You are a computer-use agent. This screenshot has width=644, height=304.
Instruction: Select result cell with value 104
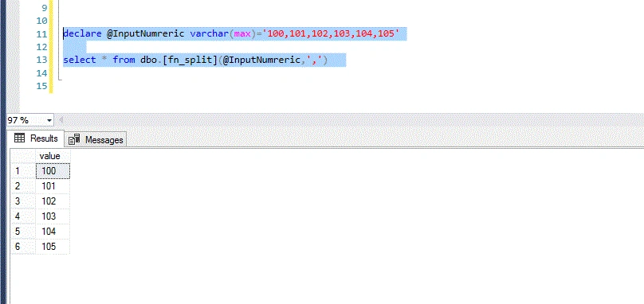pos(53,232)
